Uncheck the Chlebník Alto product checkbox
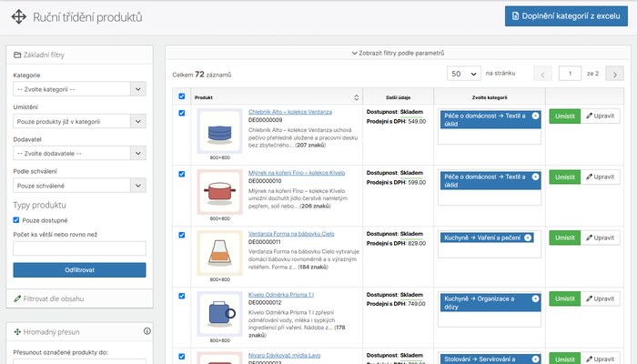637x364 pixels. 182,113
